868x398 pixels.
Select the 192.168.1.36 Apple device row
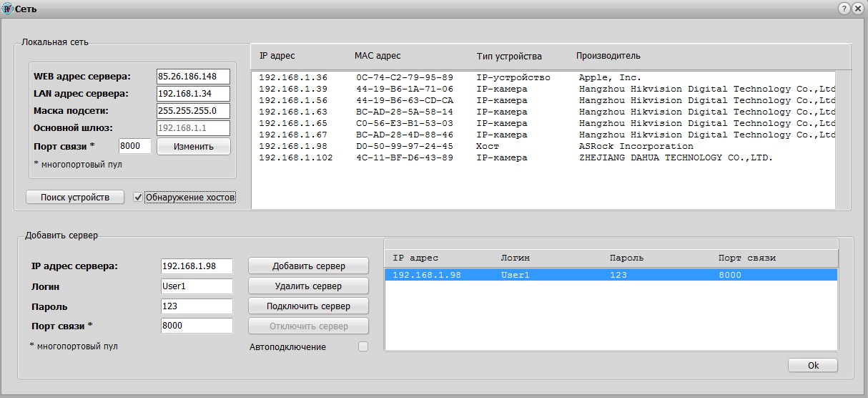543,77
